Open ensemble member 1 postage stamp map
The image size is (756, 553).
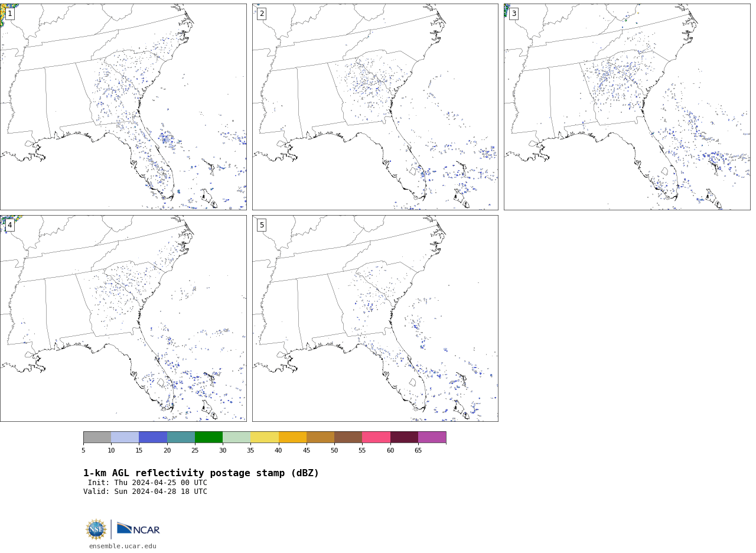coord(123,107)
